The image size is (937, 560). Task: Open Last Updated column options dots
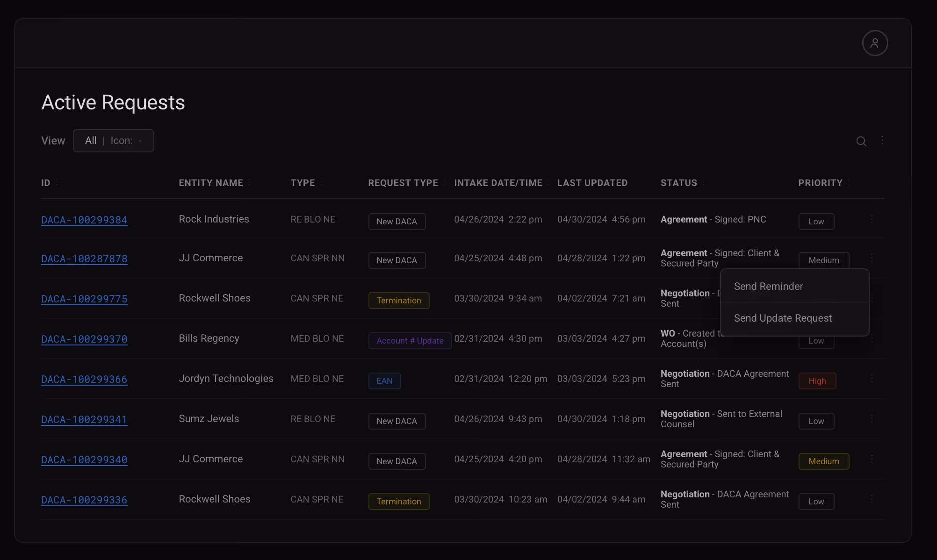pyautogui.click(x=634, y=182)
